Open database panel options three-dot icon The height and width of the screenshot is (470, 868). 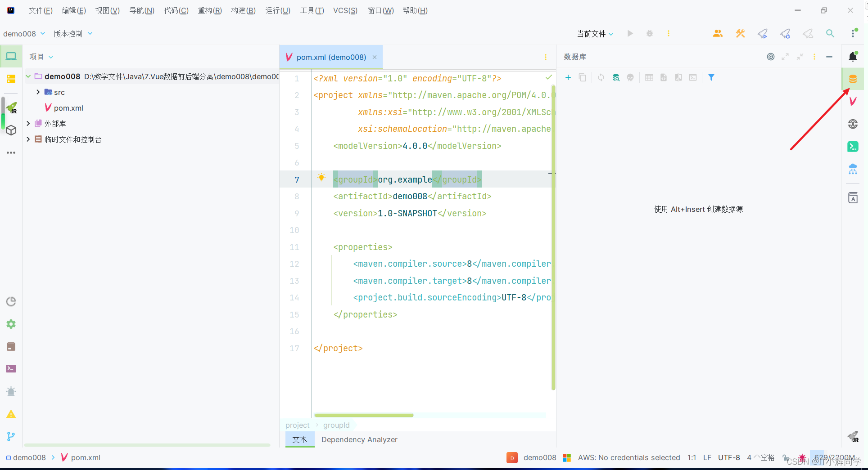coord(814,57)
